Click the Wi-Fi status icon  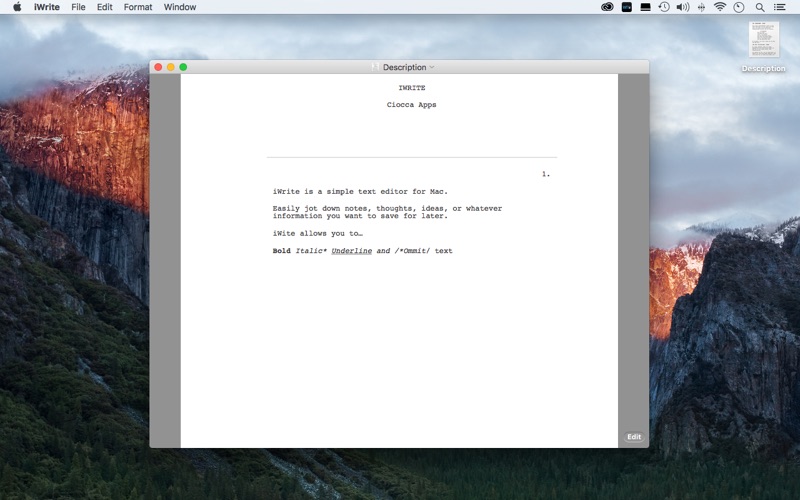pos(720,7)
